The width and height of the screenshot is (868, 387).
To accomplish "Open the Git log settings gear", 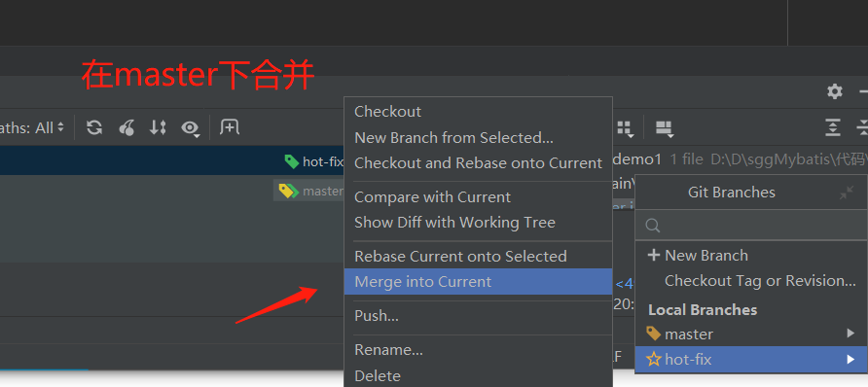I will [x=835, y=91].
